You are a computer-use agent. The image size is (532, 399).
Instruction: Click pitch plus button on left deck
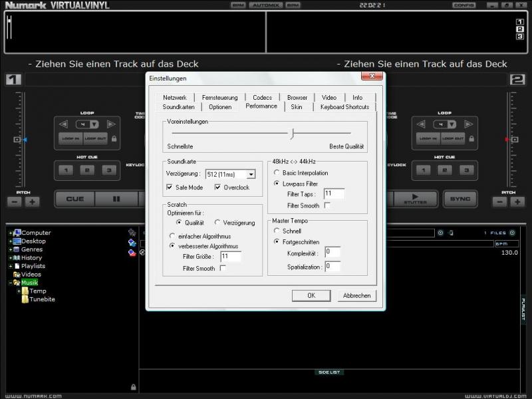(32, 201)
